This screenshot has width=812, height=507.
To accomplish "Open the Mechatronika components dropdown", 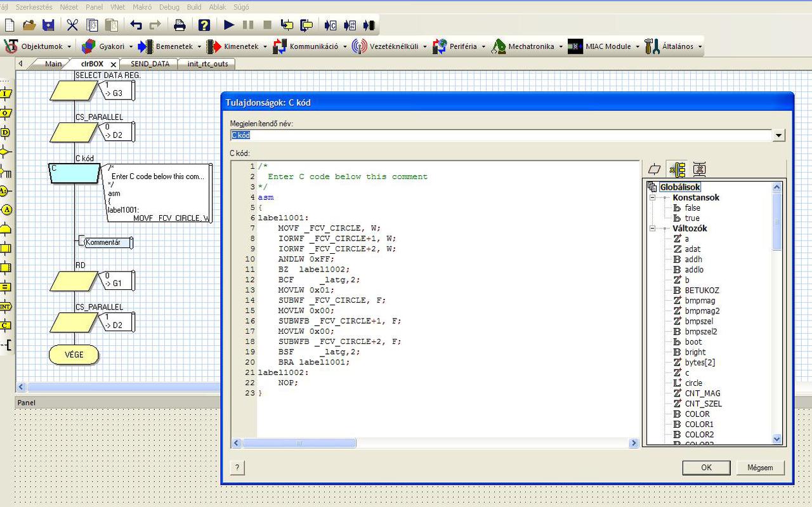I will (530, 46).
